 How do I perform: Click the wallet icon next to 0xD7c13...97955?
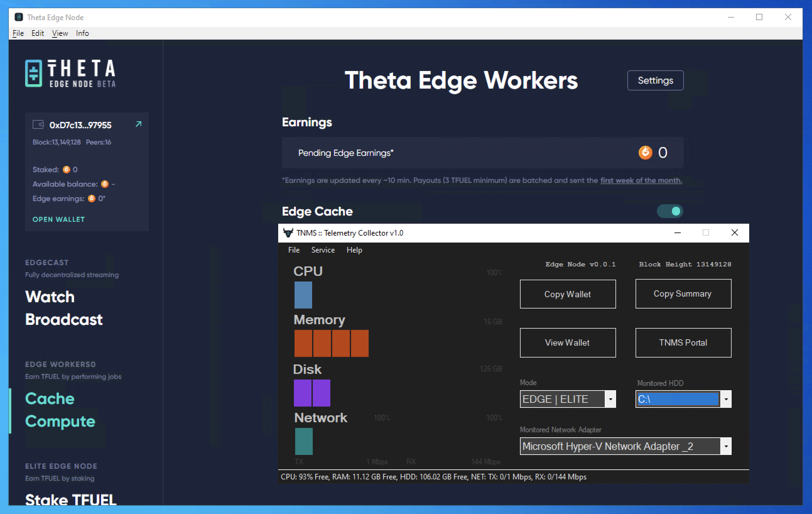pyautogui.click(x=38, y=124)
